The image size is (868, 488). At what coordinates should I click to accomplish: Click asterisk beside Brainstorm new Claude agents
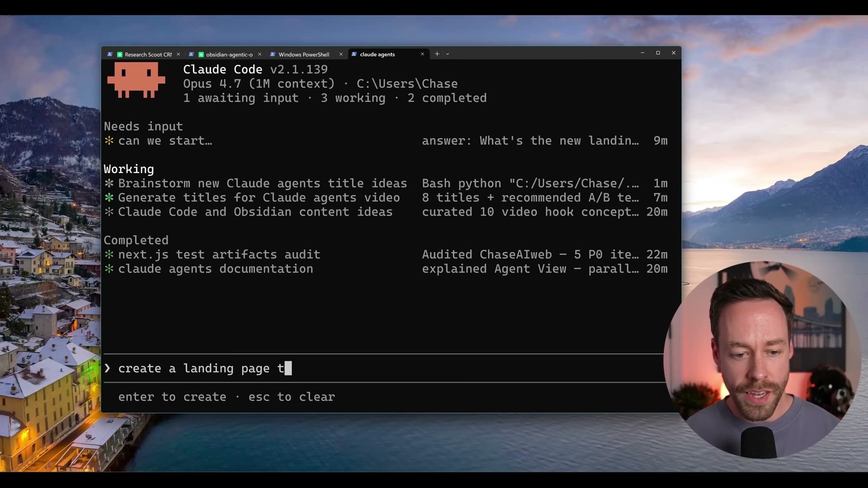[109, 183]
